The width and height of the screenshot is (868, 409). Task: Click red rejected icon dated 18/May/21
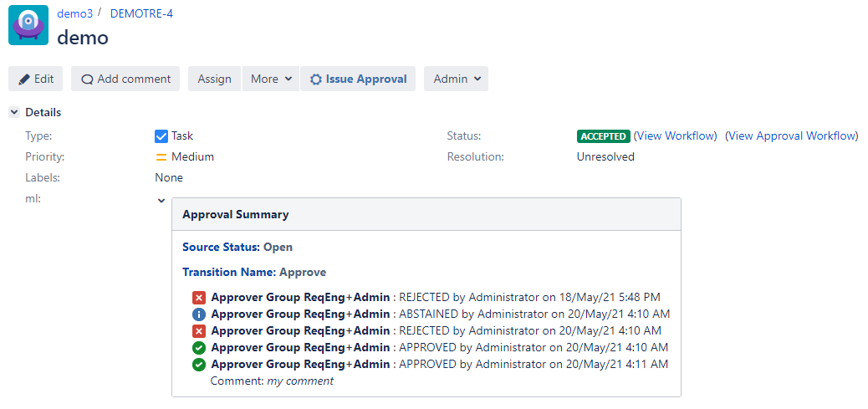[x=199, y=298]
